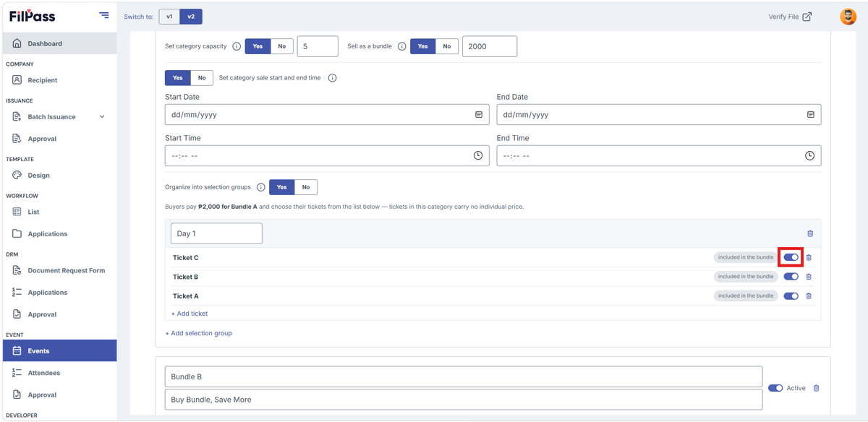Image resolution: width=868 pixels, height=422 pixels.
Task: Choose No for Organize into selection groups
Action: click(x=306, y=187)
